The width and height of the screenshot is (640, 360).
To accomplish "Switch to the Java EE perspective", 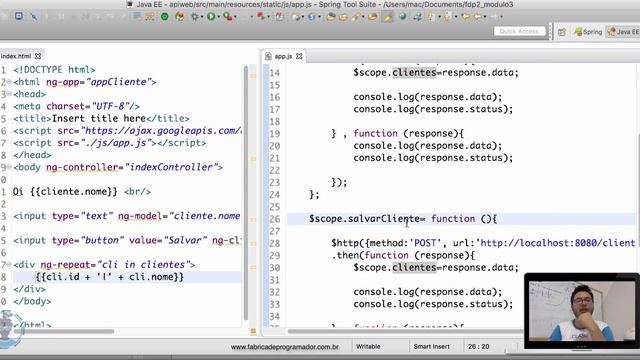I will pyautogui.click(x=623, y=32).
